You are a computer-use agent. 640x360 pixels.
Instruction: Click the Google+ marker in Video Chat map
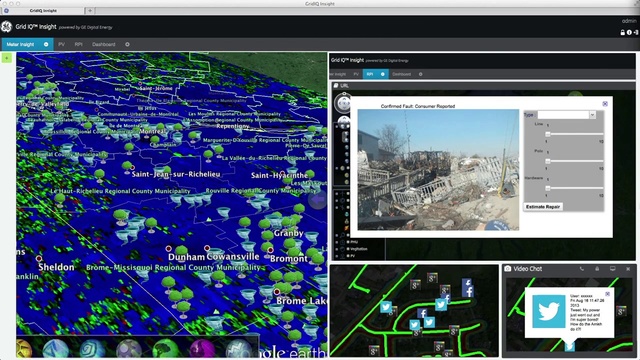point(621,311)
